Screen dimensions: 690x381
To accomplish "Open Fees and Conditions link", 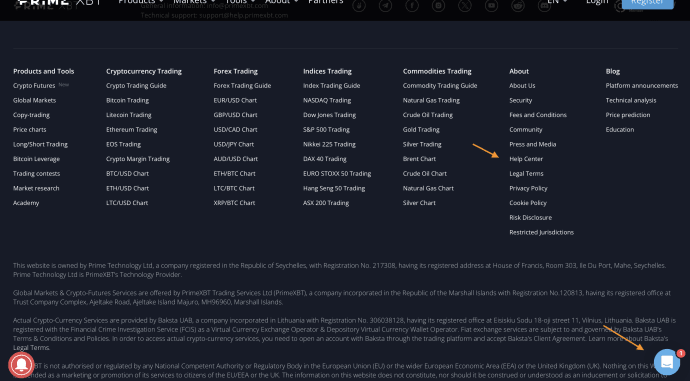I will coord(538,115).
